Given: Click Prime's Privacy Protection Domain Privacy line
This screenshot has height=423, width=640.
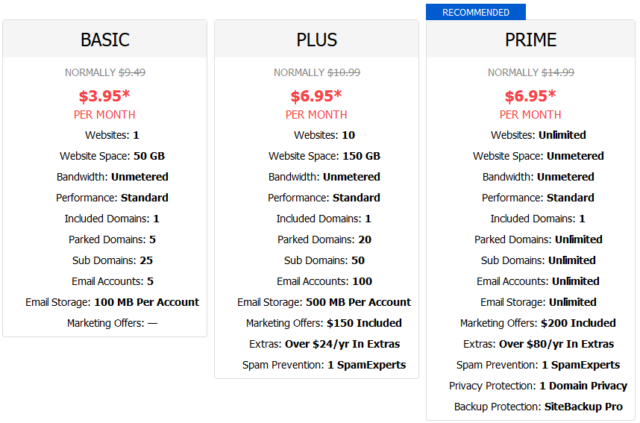Looking at the screenshot, I should point(538,386).
